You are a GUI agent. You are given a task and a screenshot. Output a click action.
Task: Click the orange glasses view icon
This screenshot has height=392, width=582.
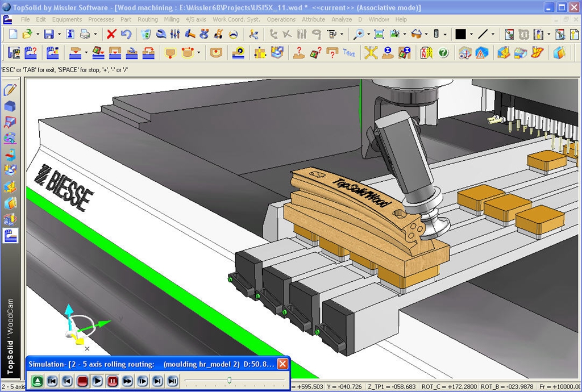417,35
